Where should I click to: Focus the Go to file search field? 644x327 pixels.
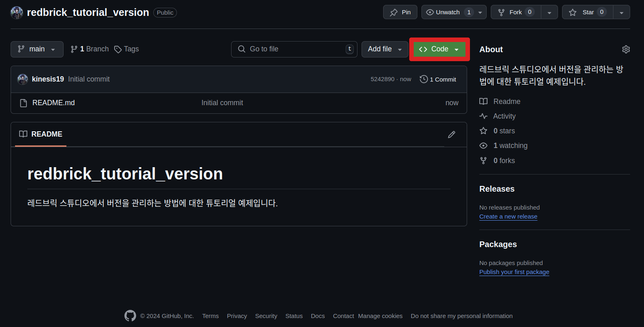click(x=294, y=49)
